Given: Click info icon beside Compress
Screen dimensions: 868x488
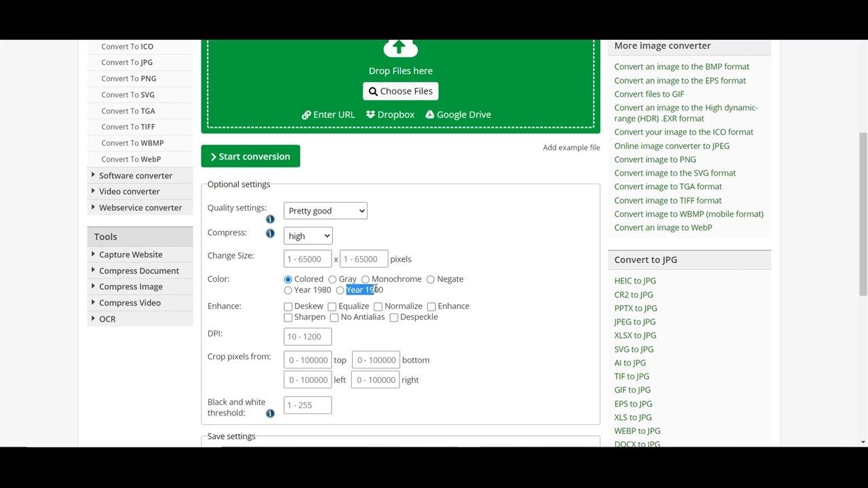Looking at the screenshot, I should click(270, 234).
